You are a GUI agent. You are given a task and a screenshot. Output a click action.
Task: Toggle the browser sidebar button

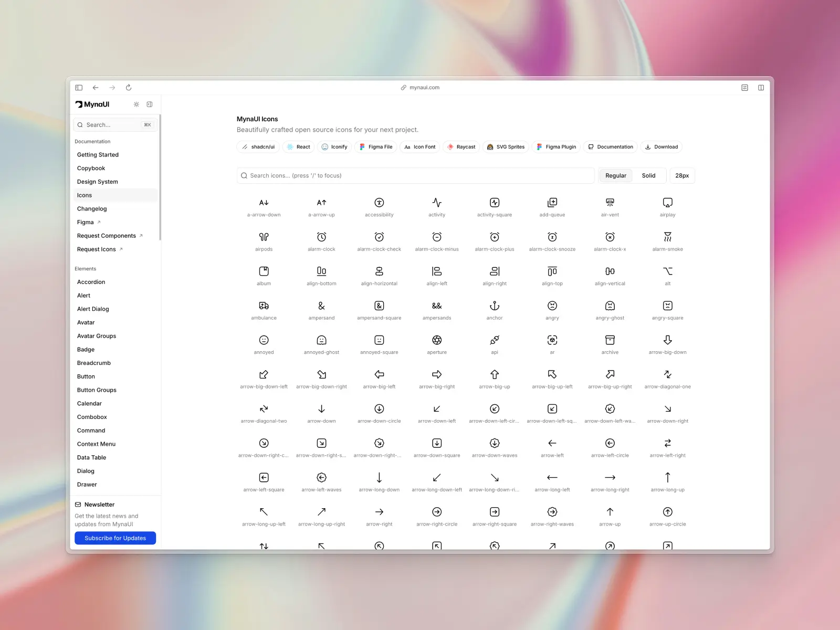click(79, 88)
